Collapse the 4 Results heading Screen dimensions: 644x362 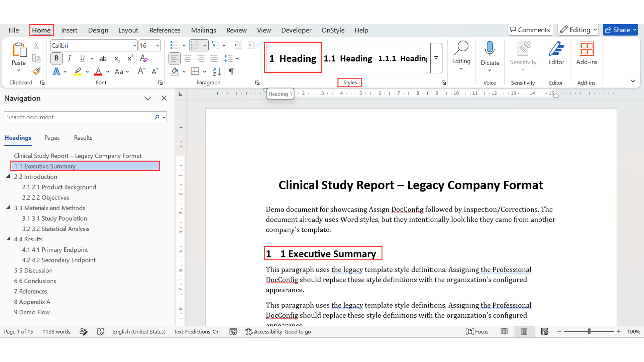(8, 239)
